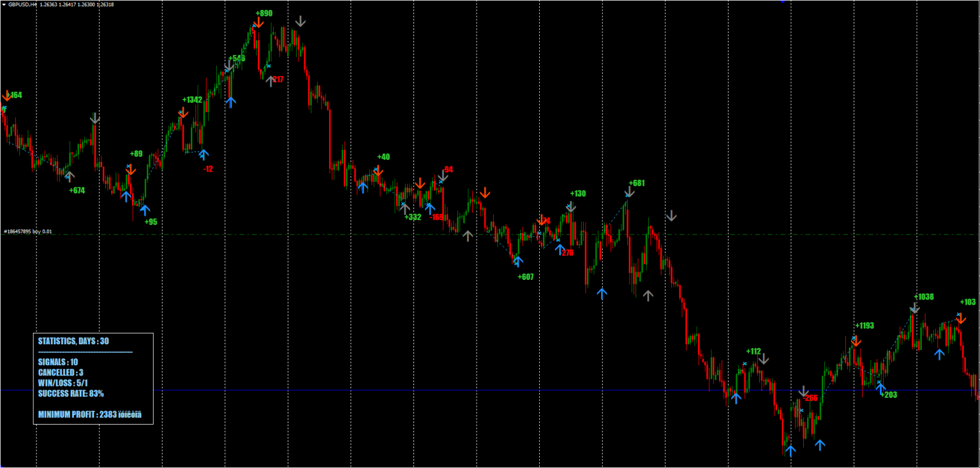Click the gray down arrow near the chart top
Screen dimensions: 980x468
coord(299,22)
